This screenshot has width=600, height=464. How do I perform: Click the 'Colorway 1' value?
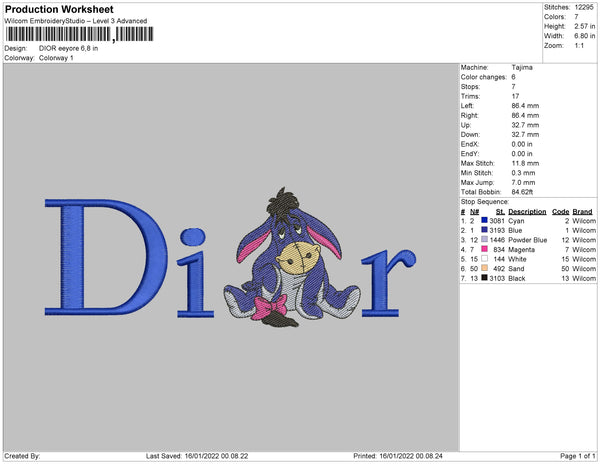click(x=56, y=58)
